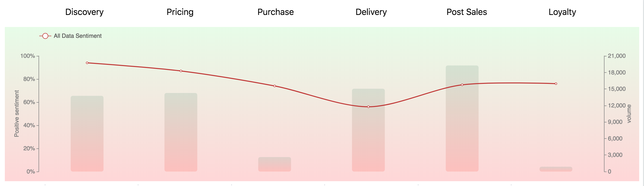
Task: Select the Purchase sentiment line point
Action: 275,86
